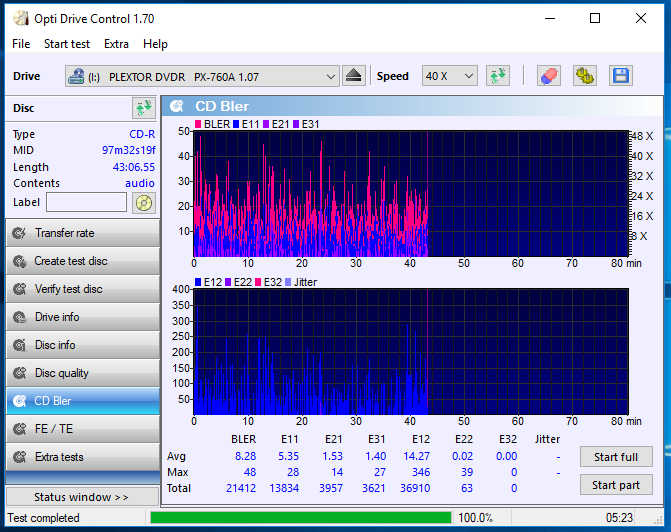Open the File menu
The width and height of the screenshot is (671, 532).
point(21,44)
